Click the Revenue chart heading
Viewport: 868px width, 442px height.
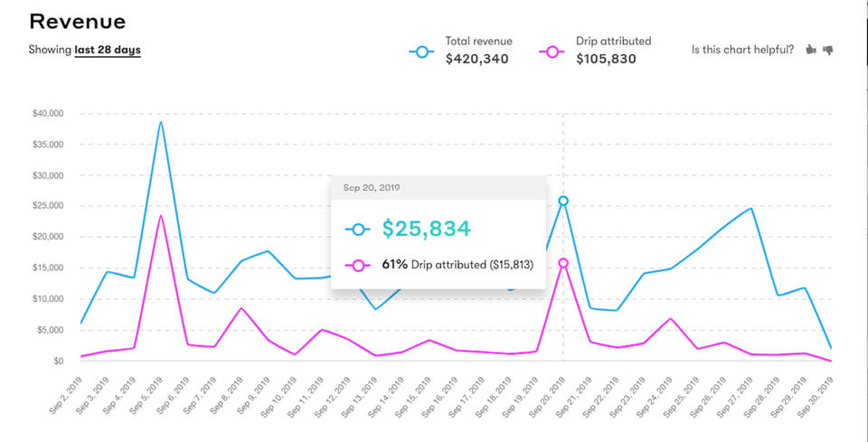pyautogui.click(x=77, y=21)
